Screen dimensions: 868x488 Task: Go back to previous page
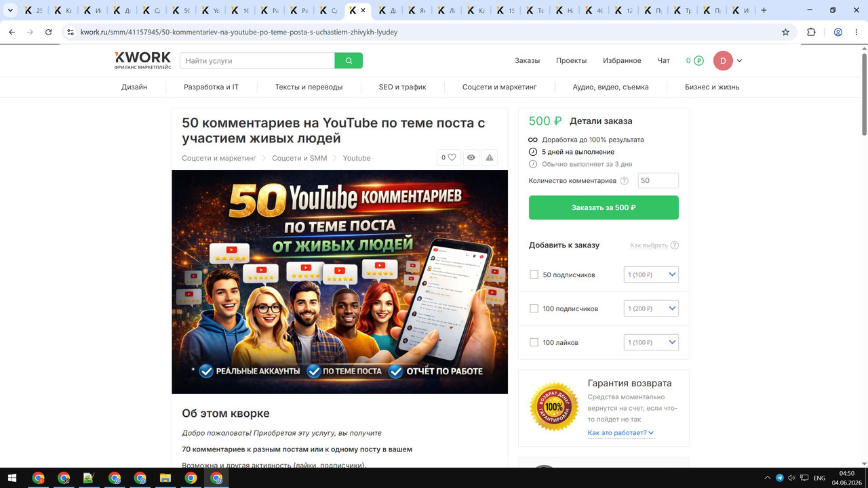point(12,32)
